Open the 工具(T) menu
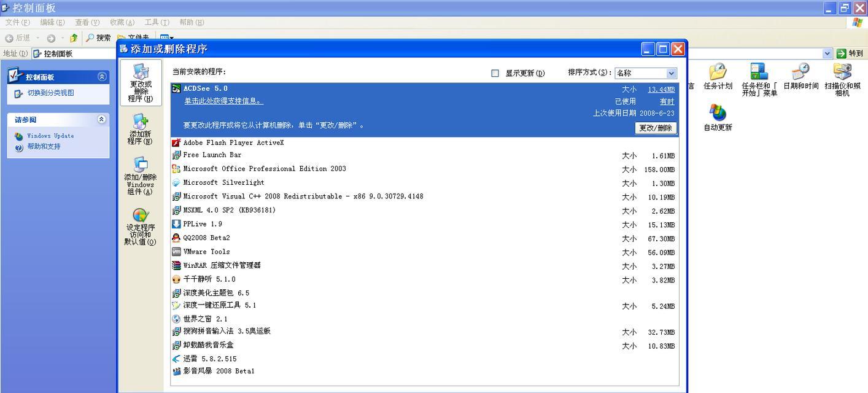Screen dimensions: 868x393 click(157, 23)
